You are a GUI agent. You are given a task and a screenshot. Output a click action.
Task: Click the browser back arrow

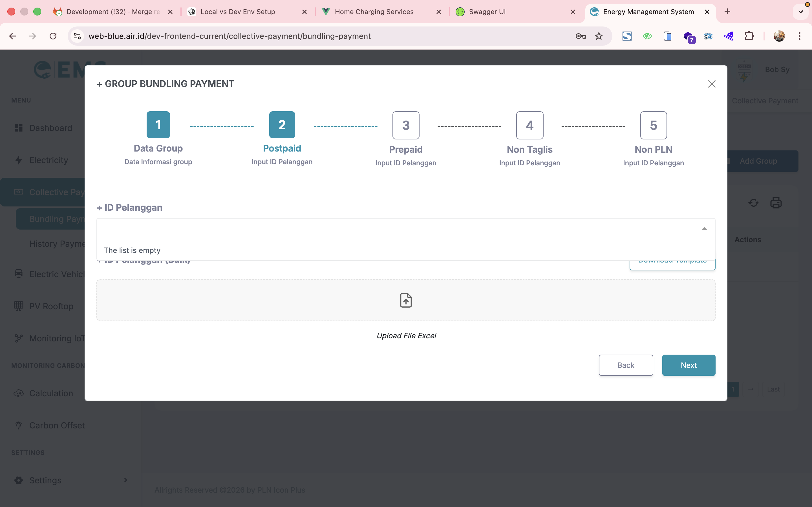(x=13, y=36)
